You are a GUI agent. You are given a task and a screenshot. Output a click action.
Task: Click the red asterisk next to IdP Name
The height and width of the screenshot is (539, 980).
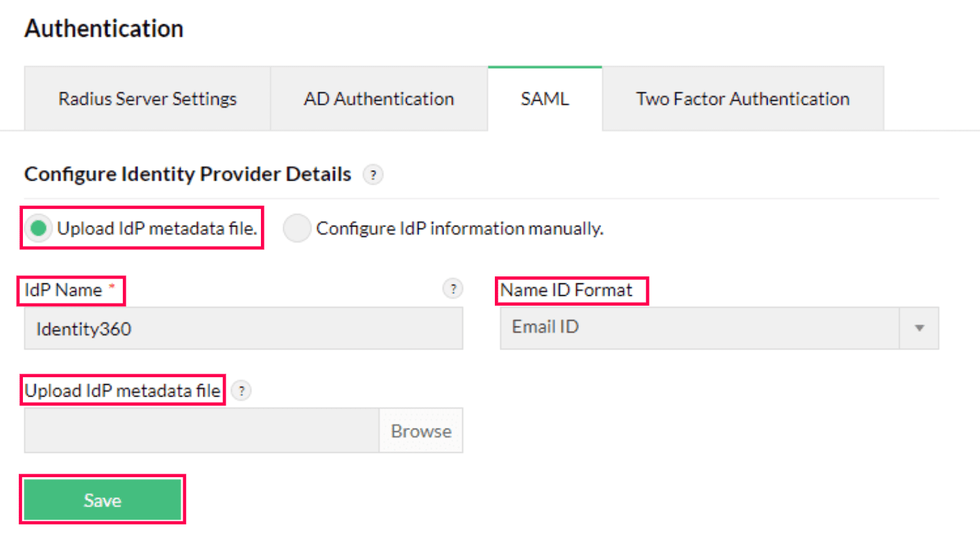coord(114,285)
